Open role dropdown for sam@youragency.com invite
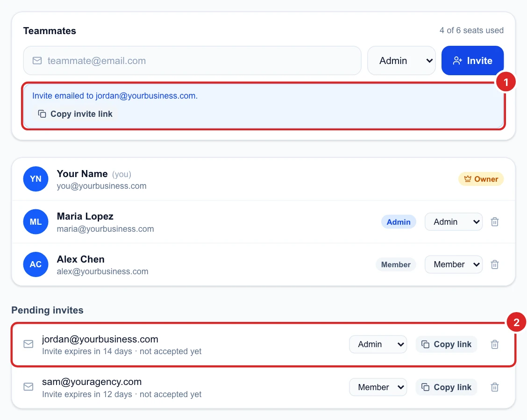Image resolution: width=527 pixels, height=420 pixels. coord(378,387)
